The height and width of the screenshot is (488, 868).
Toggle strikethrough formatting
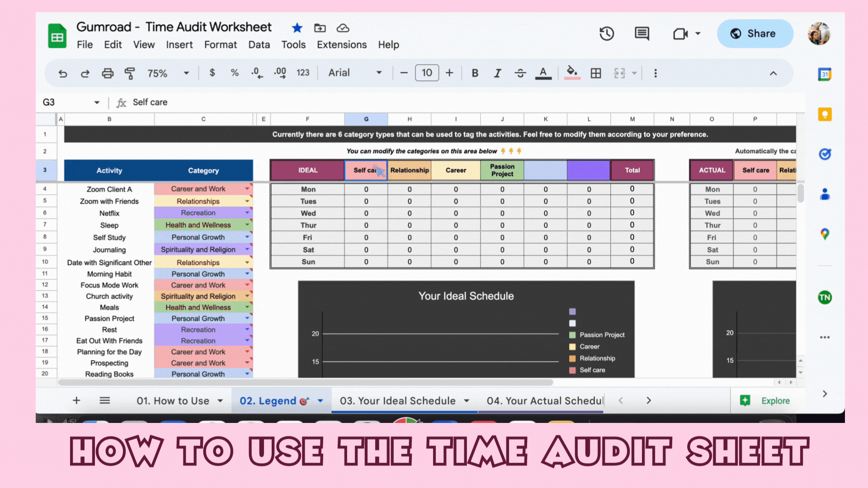pyautogui.click(x=520, y=73)
